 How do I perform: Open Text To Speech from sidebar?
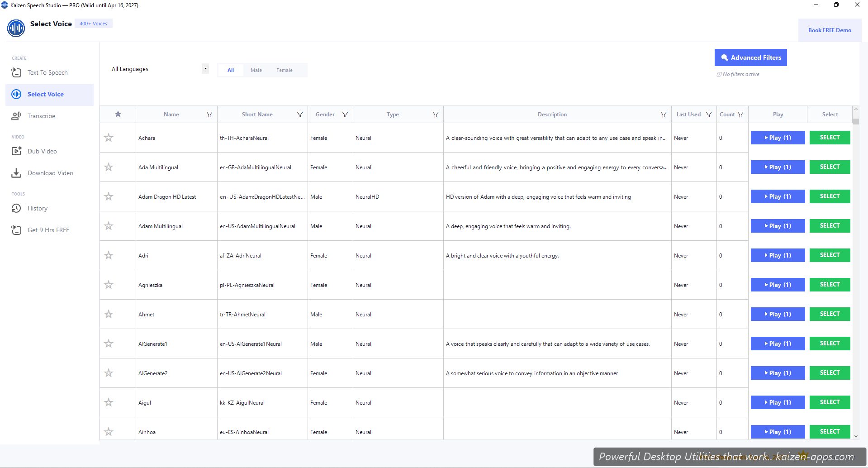point(47,72)
